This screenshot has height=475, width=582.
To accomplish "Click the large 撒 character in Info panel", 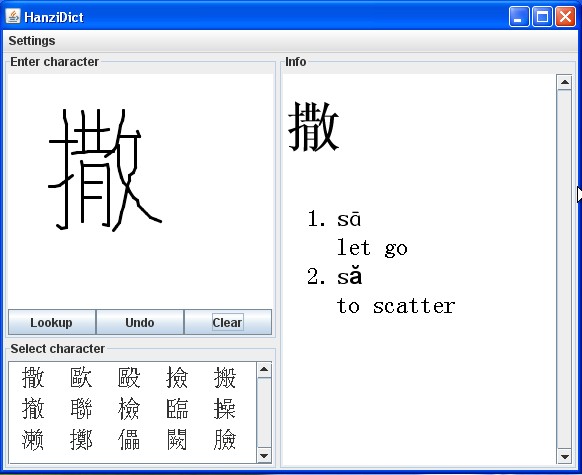I will point(314,127).
